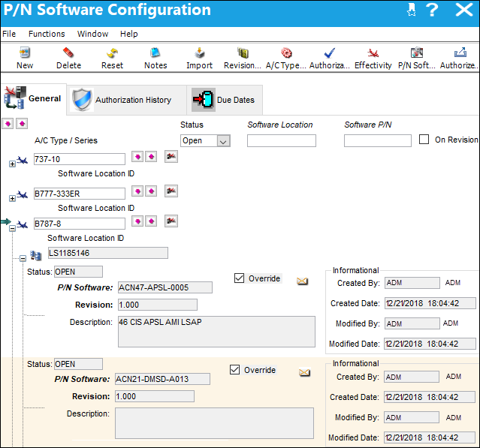480x448 pixels.
Task: Expand the 737-10 tree node
Action: 12,164
